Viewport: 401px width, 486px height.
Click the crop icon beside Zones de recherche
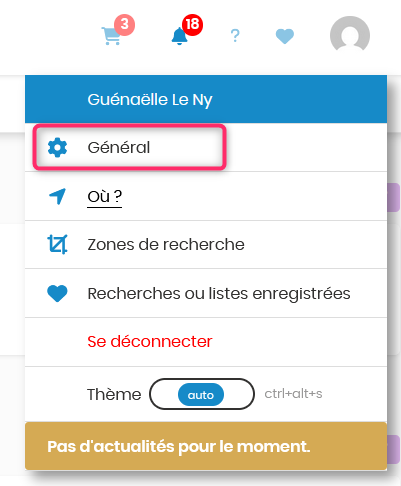pos(57,244)
